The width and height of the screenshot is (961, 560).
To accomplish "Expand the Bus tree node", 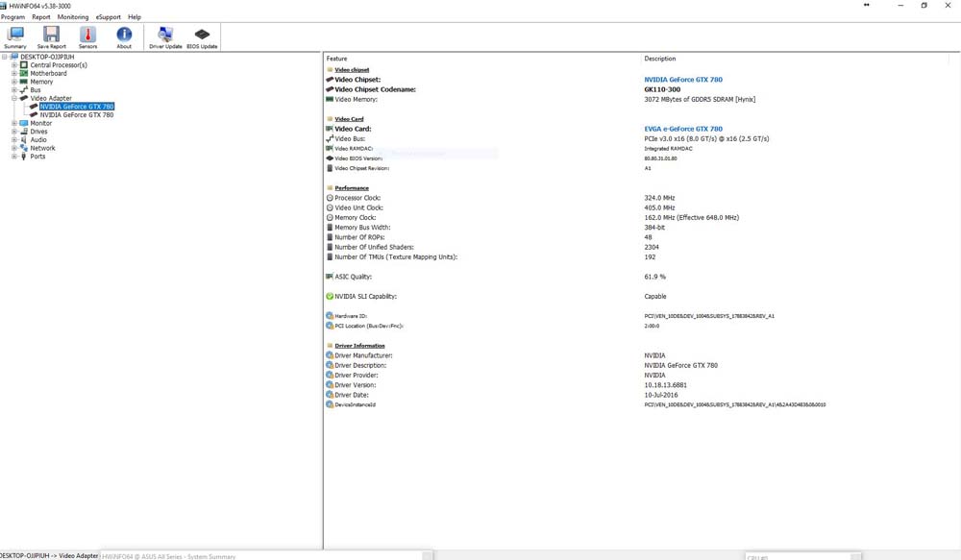I will coord(14,90).
